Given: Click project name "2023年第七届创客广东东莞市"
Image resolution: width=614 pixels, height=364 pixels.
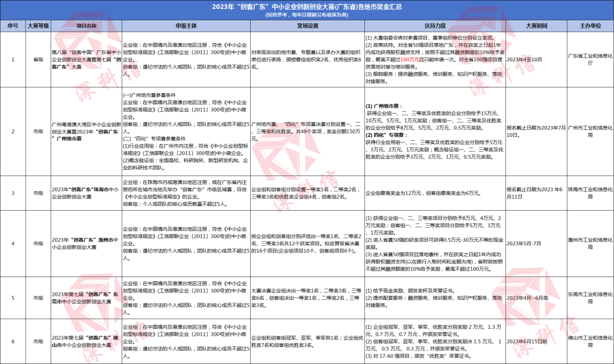Looking at the screenshot, I should (x=86, y=298).
